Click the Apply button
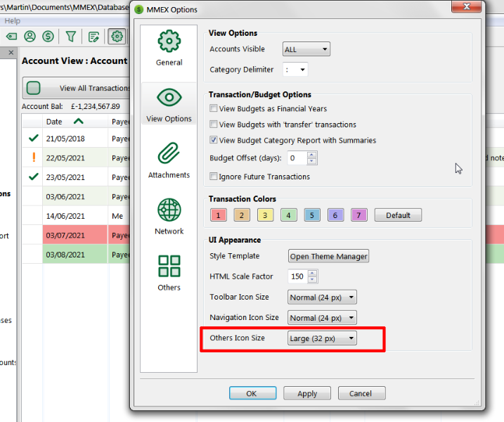Image resolution: width=504 pixels, height=422 pixels. pyautogui.click(x=307, y=393)
